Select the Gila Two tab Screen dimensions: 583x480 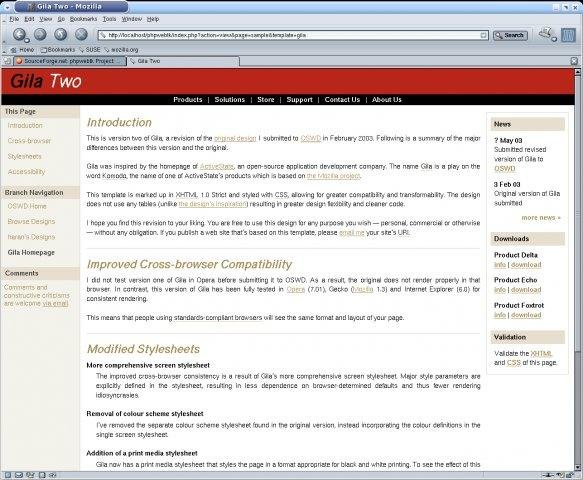(x=183, y=61)
